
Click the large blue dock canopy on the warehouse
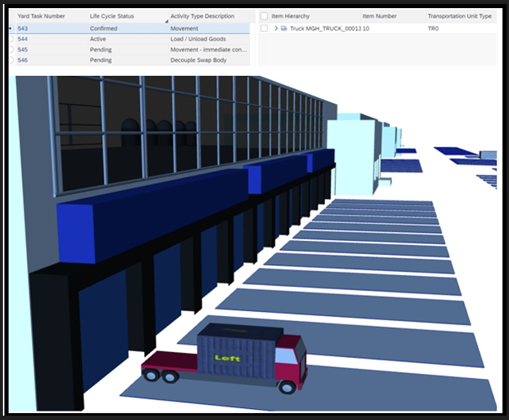(x=152, y=214)
